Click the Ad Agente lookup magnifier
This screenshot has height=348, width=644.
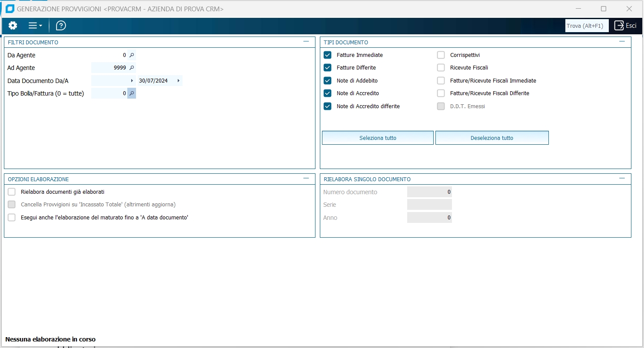[132, 68]
